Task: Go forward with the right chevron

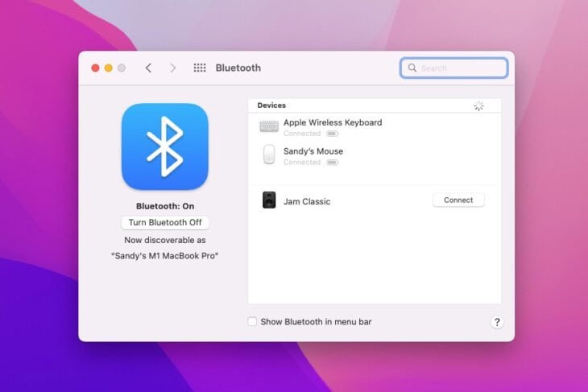Action: [172, 68]
